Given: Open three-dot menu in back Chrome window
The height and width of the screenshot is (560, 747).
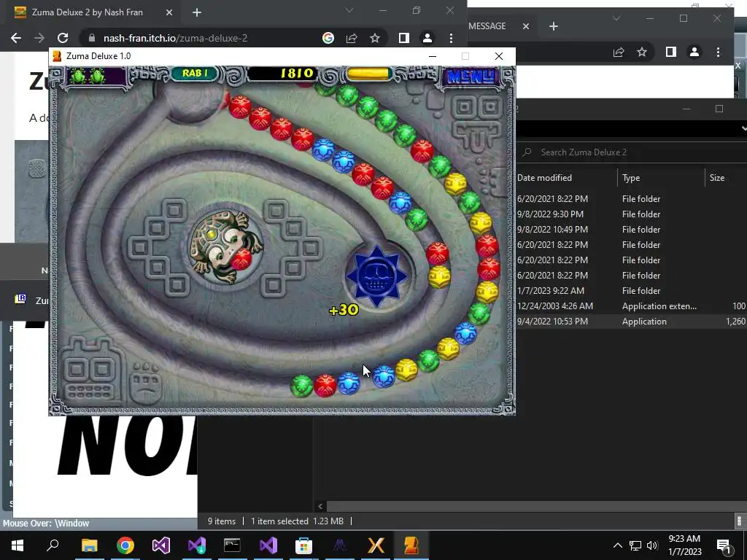Looking at the screenshot, I should [x=718, y=52].
